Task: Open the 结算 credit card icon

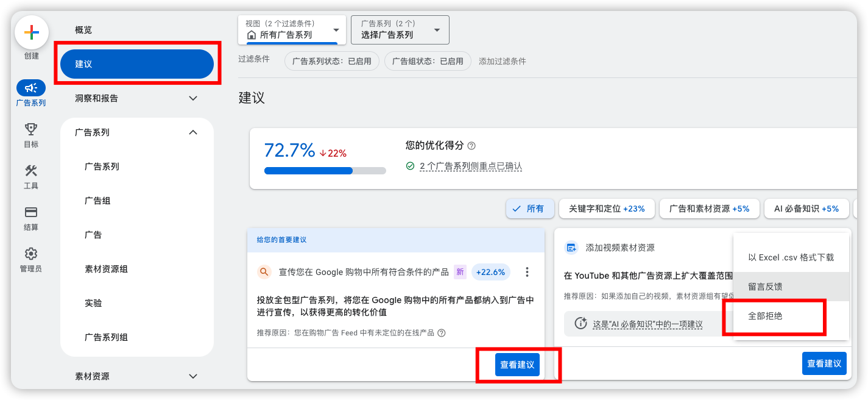Action: click(x=31, y=212)
